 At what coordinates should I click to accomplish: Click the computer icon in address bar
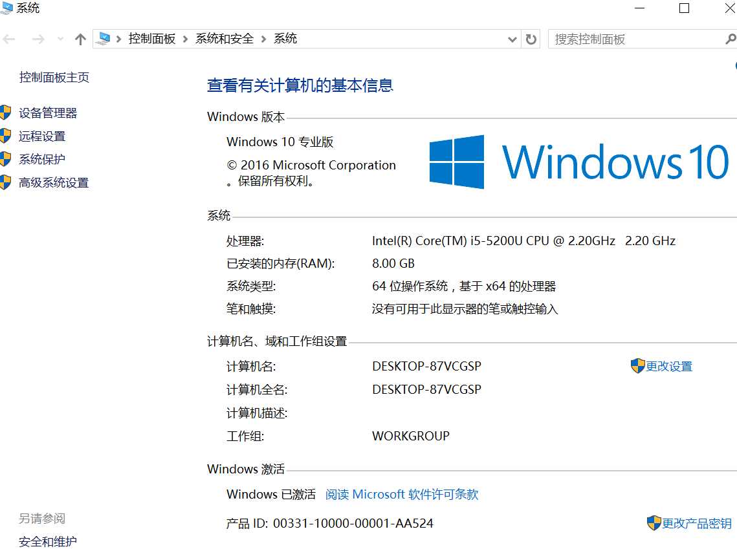tap(104, 39)
